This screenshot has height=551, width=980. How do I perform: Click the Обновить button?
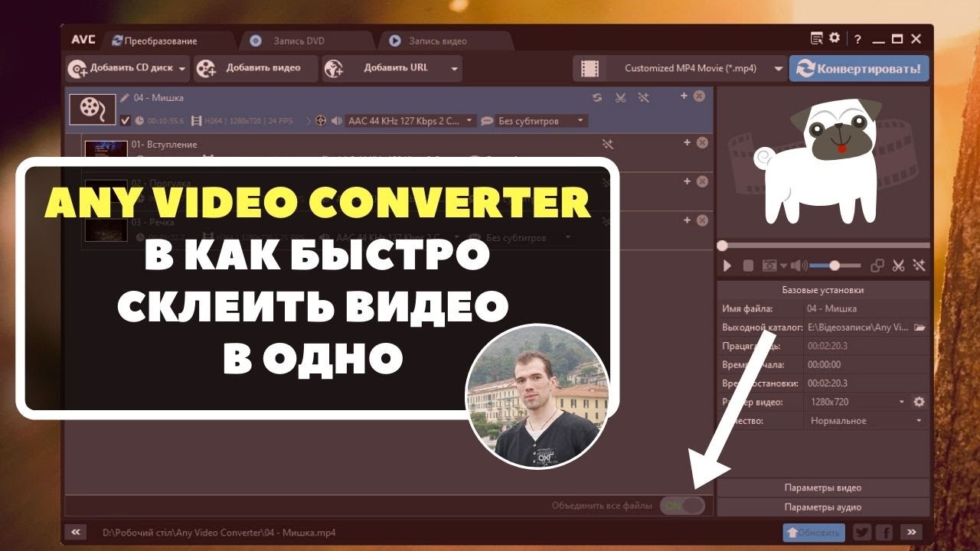coord(813,533)
